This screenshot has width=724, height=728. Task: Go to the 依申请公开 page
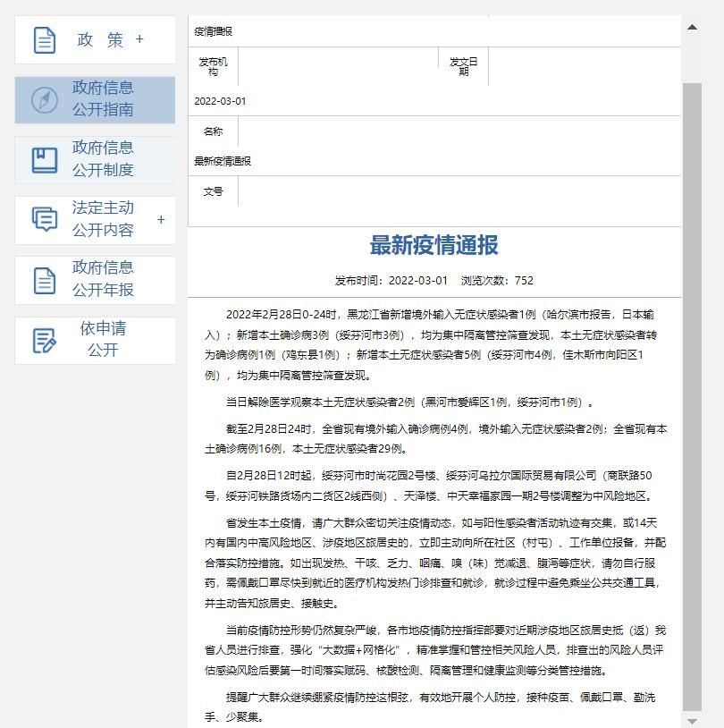pyautogui.click(x=103, y=340)
